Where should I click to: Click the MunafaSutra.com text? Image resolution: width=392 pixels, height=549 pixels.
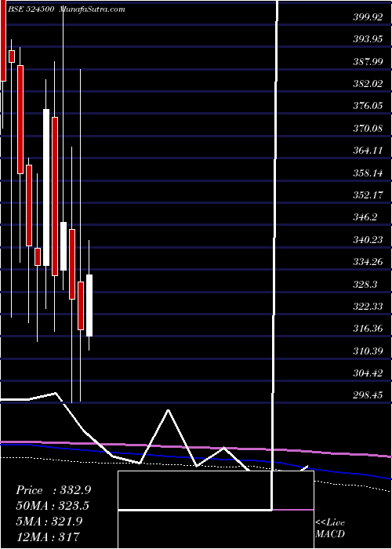pyautogui.click(x=93, y=9)
